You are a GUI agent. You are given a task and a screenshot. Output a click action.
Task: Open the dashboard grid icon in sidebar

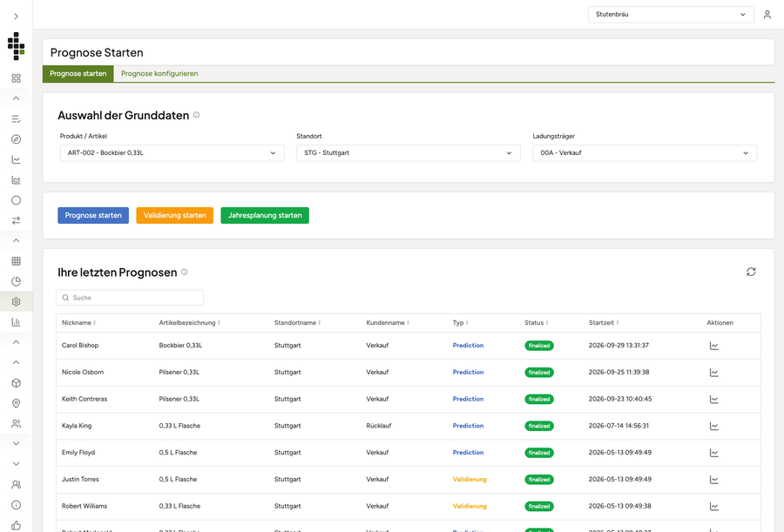16,78
